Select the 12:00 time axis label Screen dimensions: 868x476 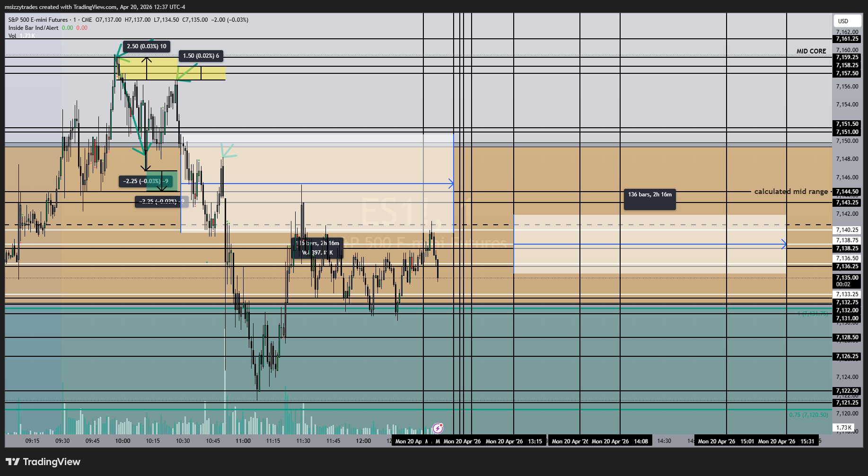[363, 441]
